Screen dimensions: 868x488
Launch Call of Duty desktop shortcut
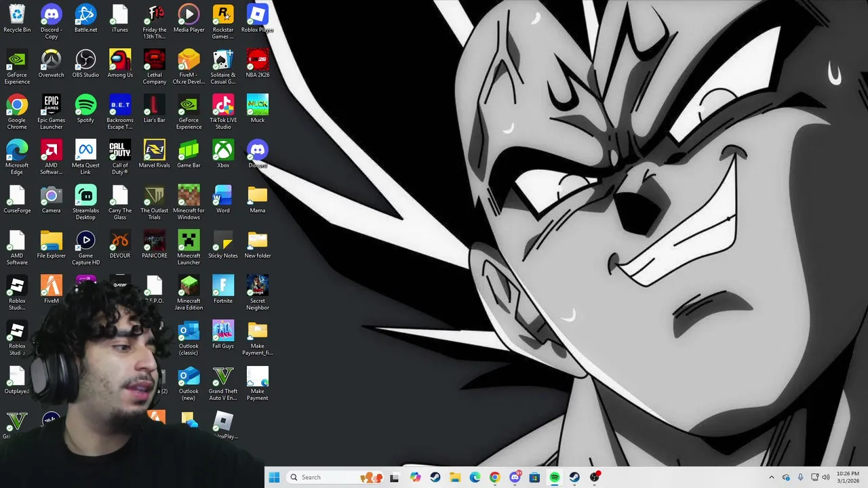pos(120,158)
